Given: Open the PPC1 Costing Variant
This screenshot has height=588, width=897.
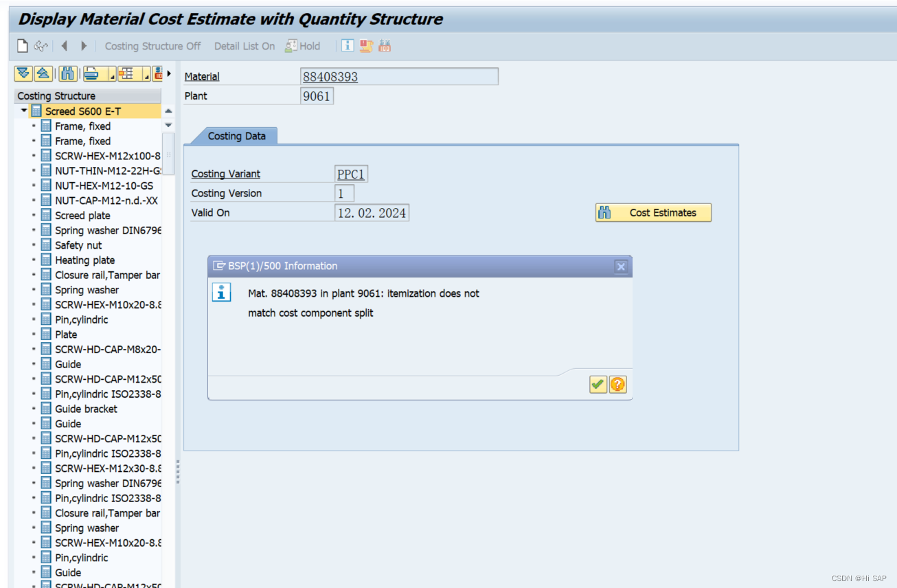Looking at the screenshot, I should [351, 174].
